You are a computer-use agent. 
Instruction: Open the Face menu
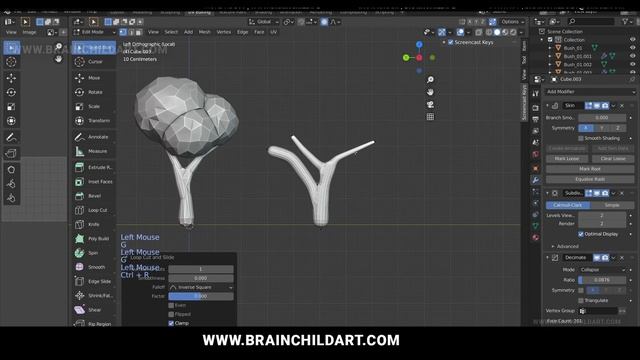coord(259,32)
